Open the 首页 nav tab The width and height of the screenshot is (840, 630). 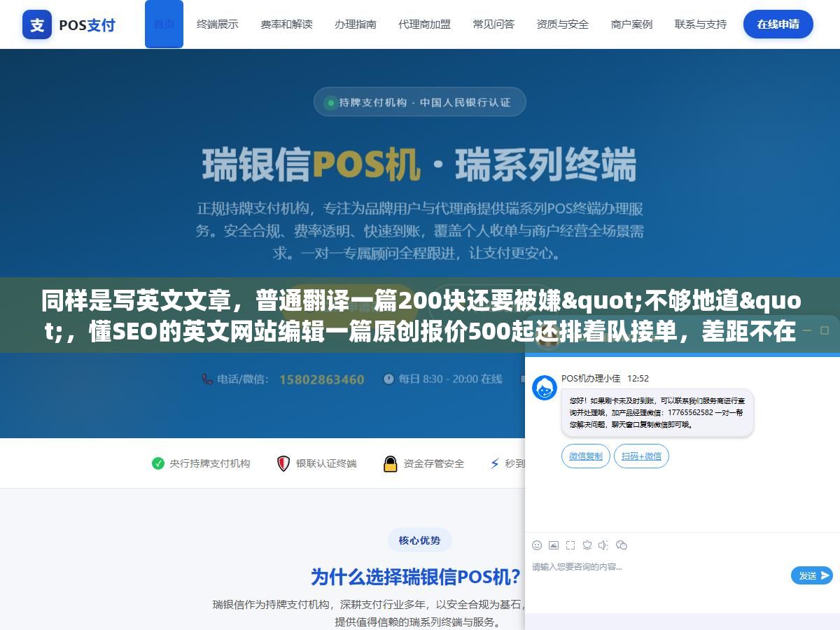tap(164, 24)
